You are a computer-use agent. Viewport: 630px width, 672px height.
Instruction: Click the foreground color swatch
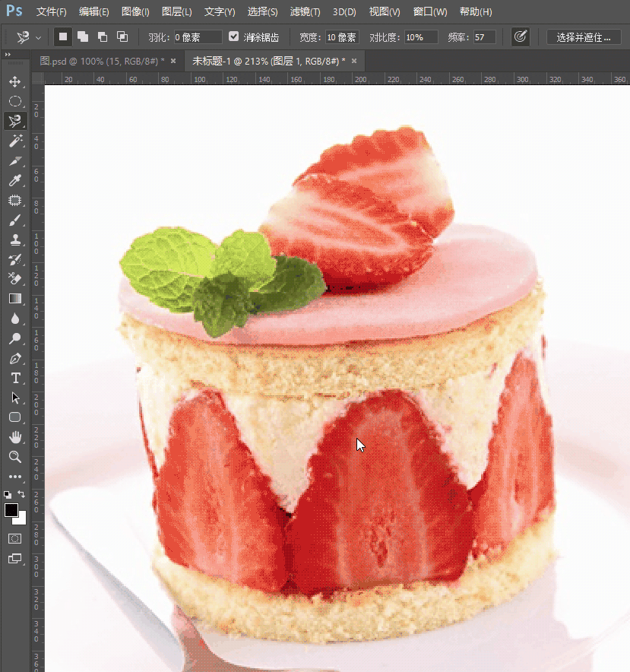(x=11, y=510)
